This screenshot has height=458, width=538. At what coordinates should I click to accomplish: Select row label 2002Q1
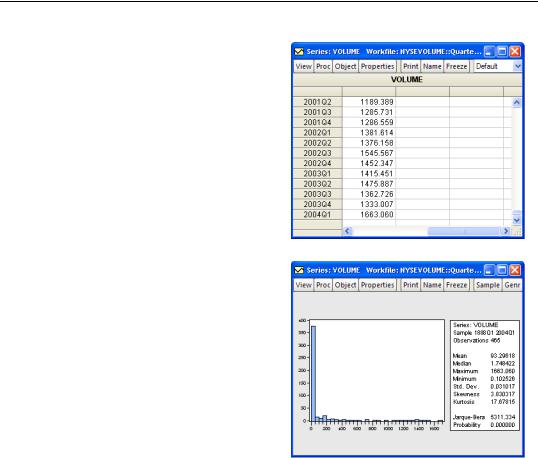tap(317, 133)
